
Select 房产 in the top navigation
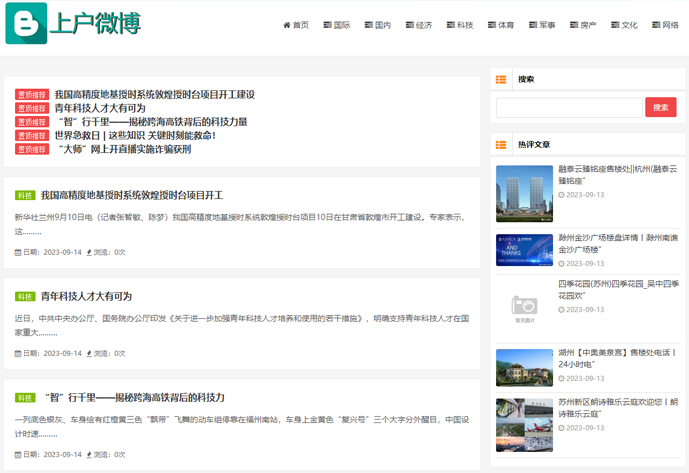582,25
